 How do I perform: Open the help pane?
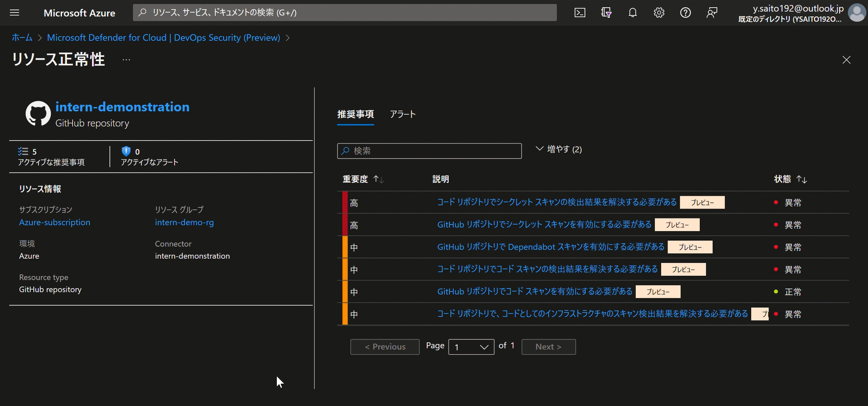pos(685,13)
